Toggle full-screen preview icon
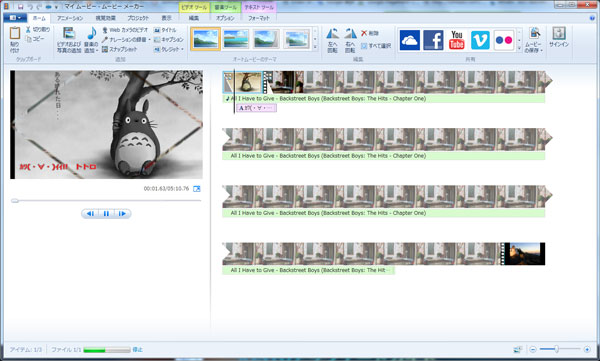600x361 pixels. [x=197, y=189]
